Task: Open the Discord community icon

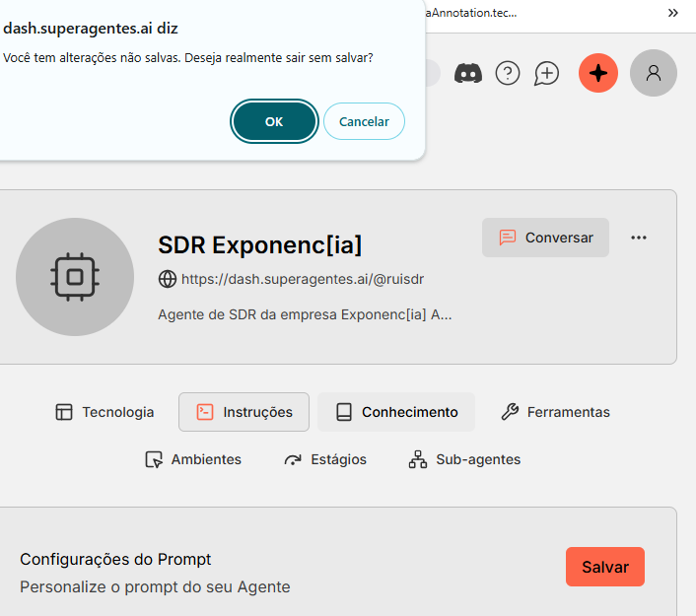Action: pos(468,73)
